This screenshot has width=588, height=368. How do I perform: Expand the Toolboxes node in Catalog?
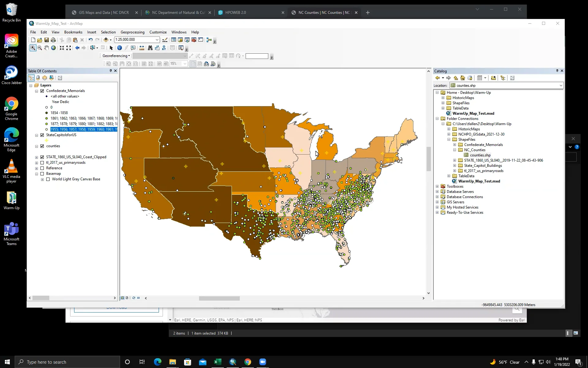[x=437, y=186]
